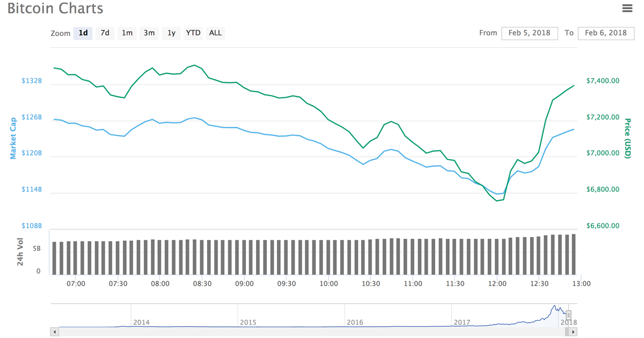
Task: Click 2016 in the navigator timeline
Action: [355, 322]
